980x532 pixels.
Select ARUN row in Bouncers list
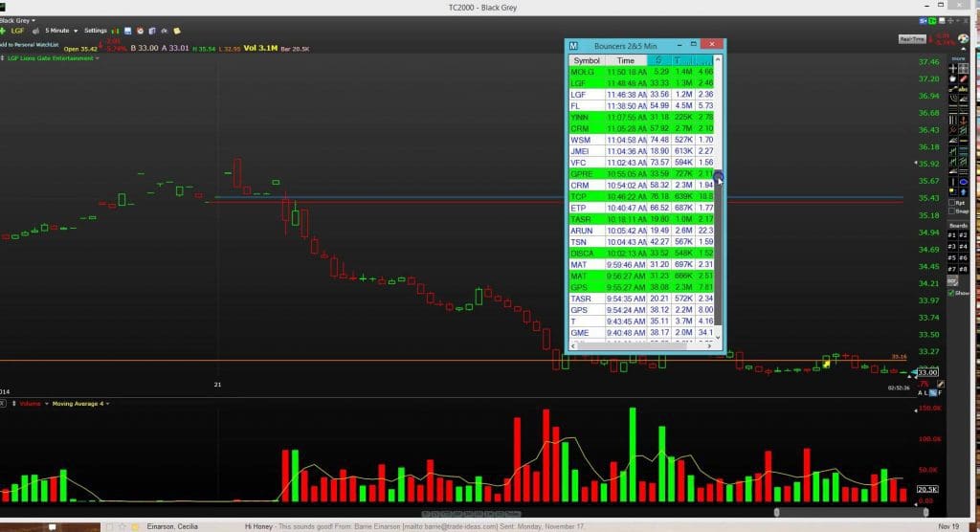point(641,231)
